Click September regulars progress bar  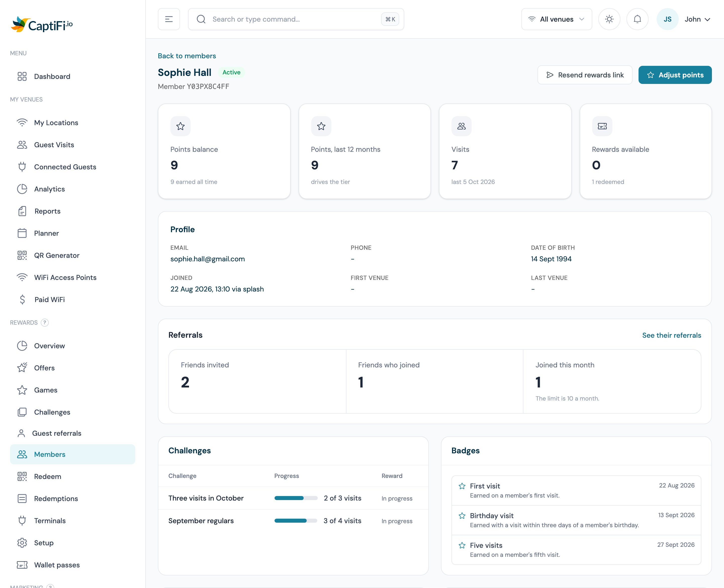tap(296, 521)
